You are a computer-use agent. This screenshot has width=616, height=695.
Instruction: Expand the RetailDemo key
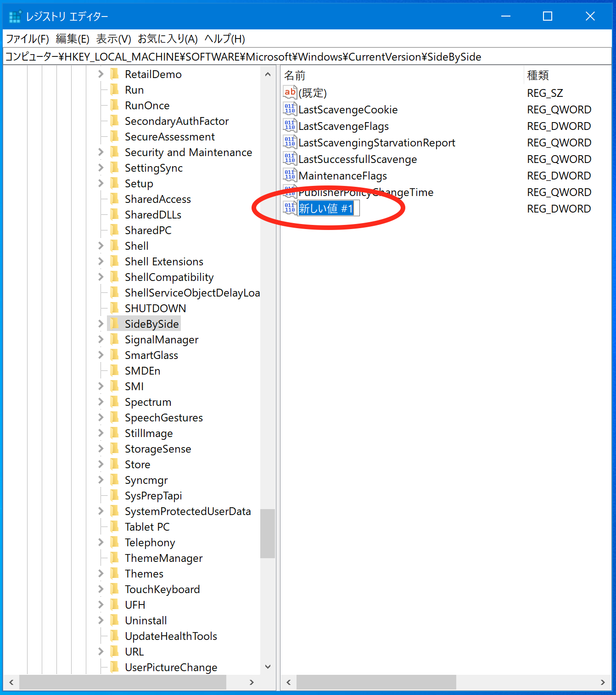click(x=101, y=74)
